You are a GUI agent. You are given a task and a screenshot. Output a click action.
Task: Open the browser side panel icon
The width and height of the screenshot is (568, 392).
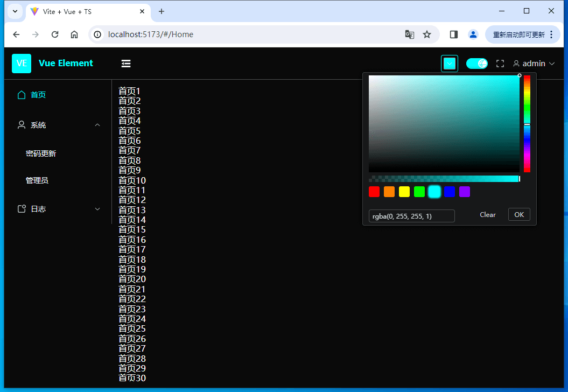pyautogui.click(x=453, y=34)
